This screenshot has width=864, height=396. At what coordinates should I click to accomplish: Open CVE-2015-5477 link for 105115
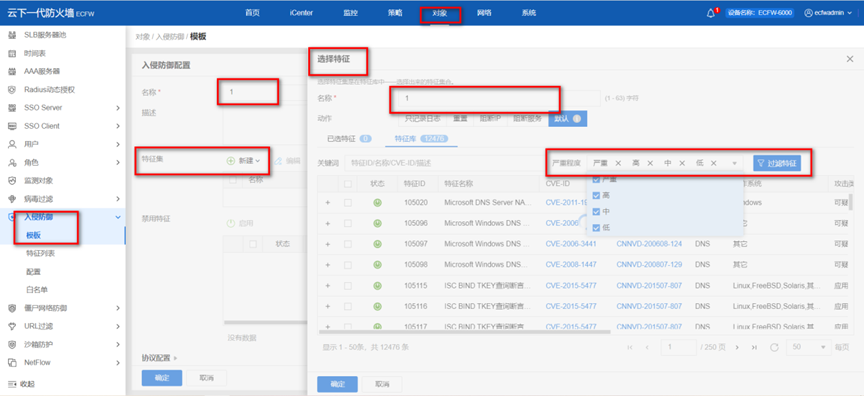(x=571, y=286)
